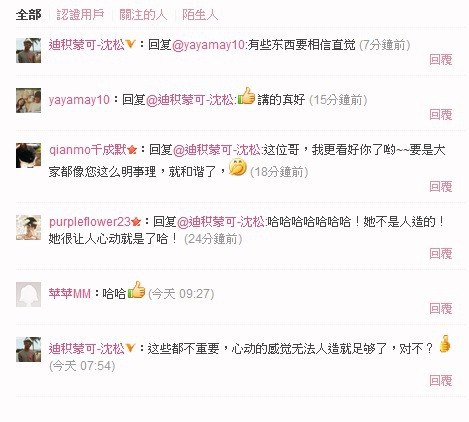Select the 全部 comments tab
Viewport: 469px width, 422px height.
coord(28,15)
